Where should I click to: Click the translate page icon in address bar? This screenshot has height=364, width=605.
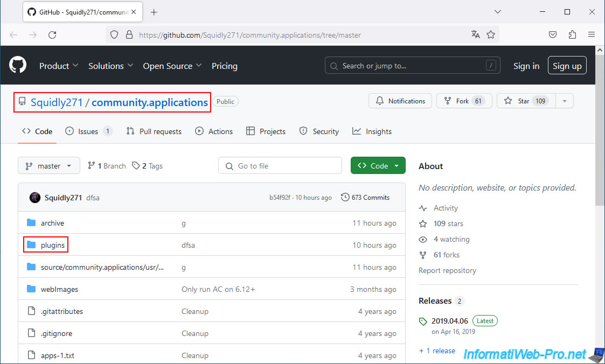[x=475, y=34]
